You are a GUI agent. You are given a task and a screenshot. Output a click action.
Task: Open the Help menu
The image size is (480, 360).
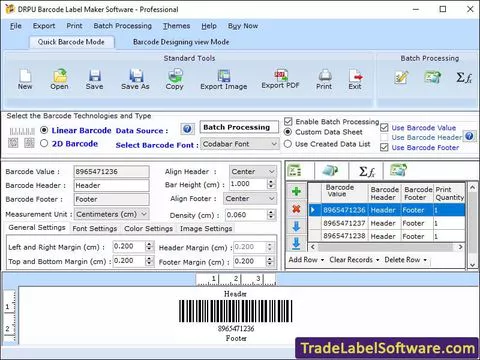209,26
